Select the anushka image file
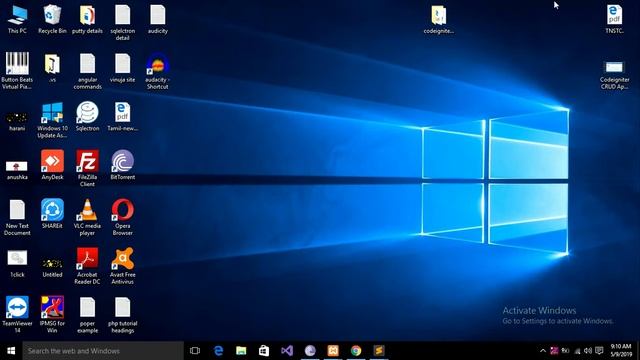The image size is (640, 360). (17, 170)
